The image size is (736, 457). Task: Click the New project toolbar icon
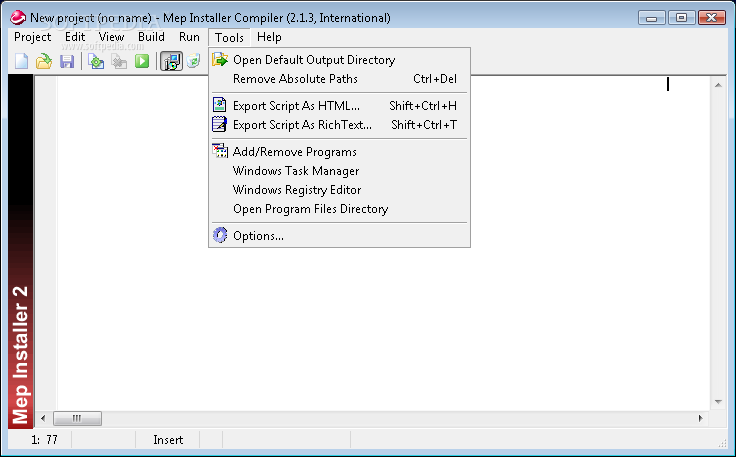pyautogui.click(x=22, y=61)
